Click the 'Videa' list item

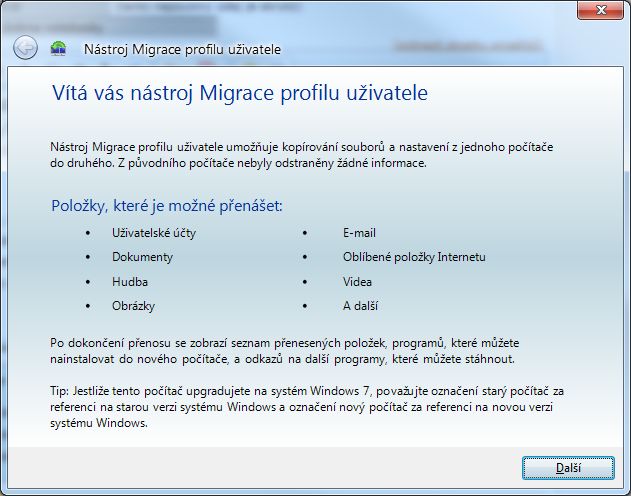[357, 282]
